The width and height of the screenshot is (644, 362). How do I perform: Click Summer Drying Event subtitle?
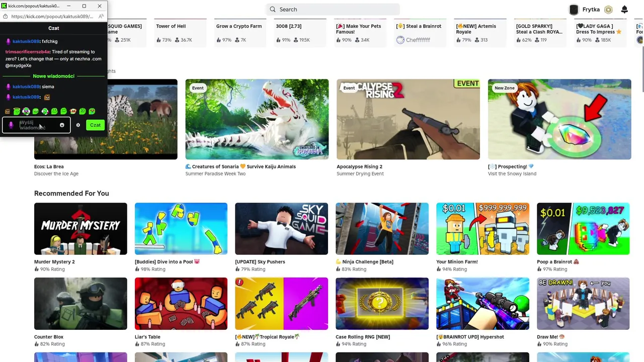tap(360, 173)
